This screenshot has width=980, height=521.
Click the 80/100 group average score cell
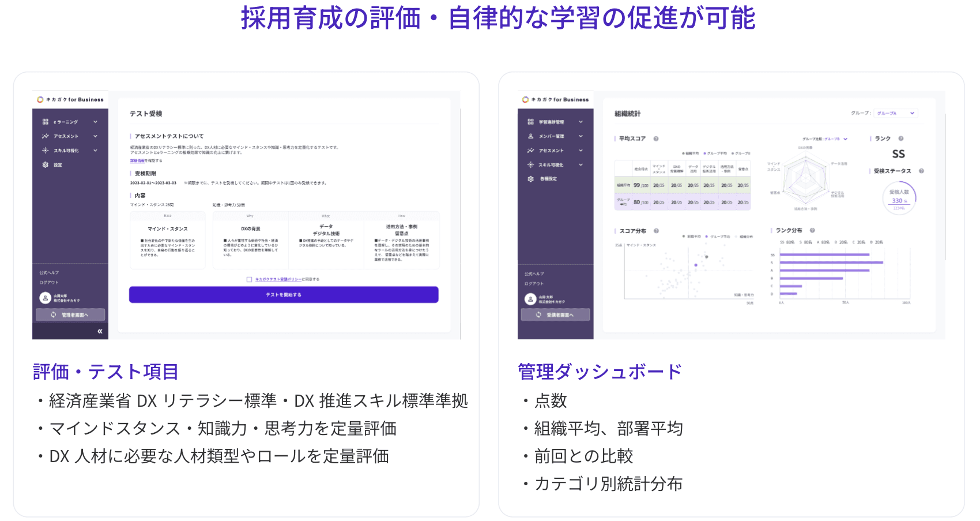640,203
